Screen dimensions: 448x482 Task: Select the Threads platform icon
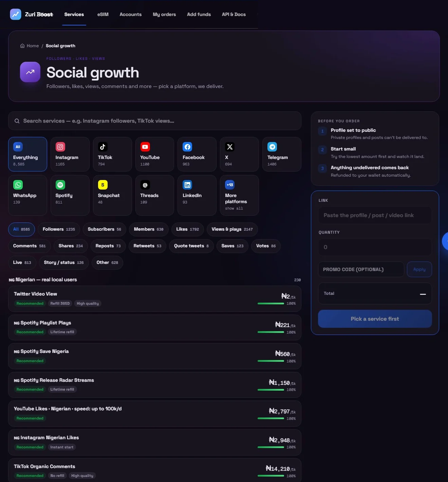tap(145, 185)
